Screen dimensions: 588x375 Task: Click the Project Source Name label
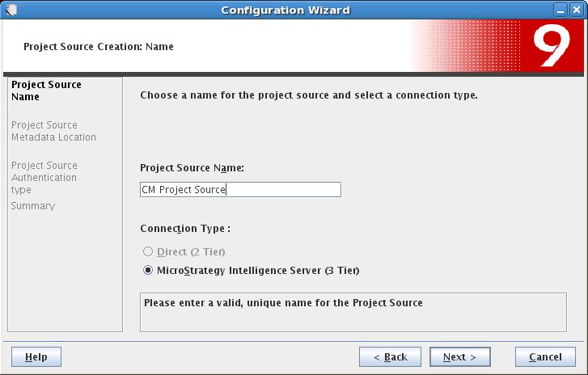192,168
